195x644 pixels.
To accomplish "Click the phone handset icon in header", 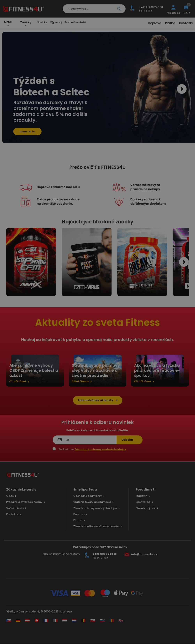I will 132,9.
